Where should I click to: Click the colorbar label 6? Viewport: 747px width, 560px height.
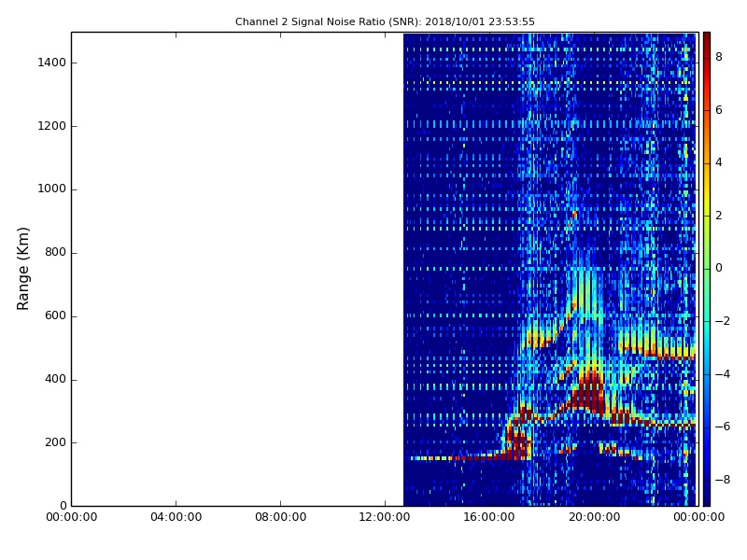[719, 110]
